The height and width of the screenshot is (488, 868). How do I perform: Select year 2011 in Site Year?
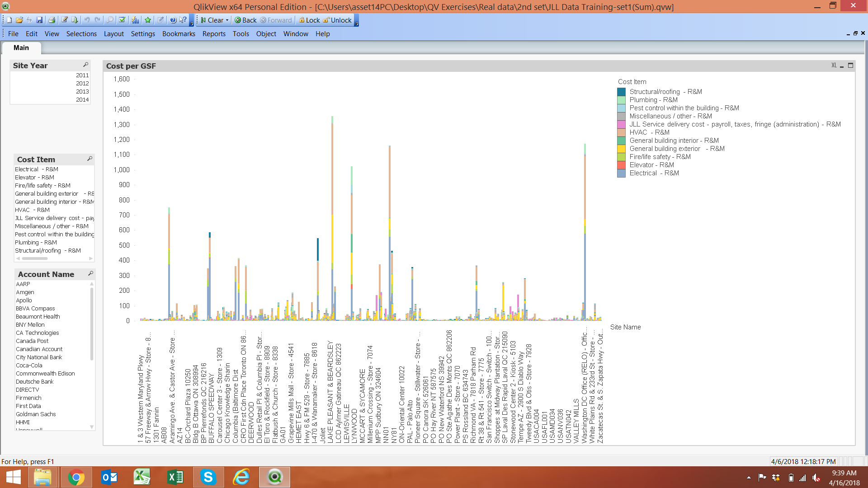tap(50, 75)
